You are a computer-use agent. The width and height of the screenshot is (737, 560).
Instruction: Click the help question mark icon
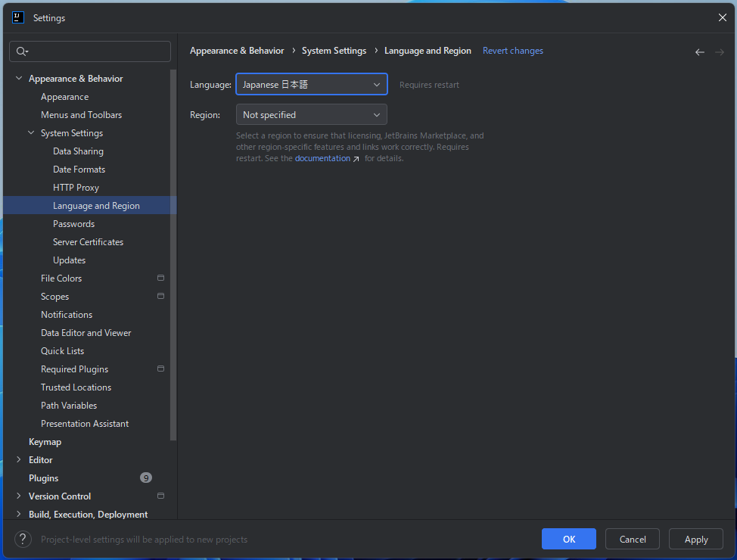[x=23, y=539]
